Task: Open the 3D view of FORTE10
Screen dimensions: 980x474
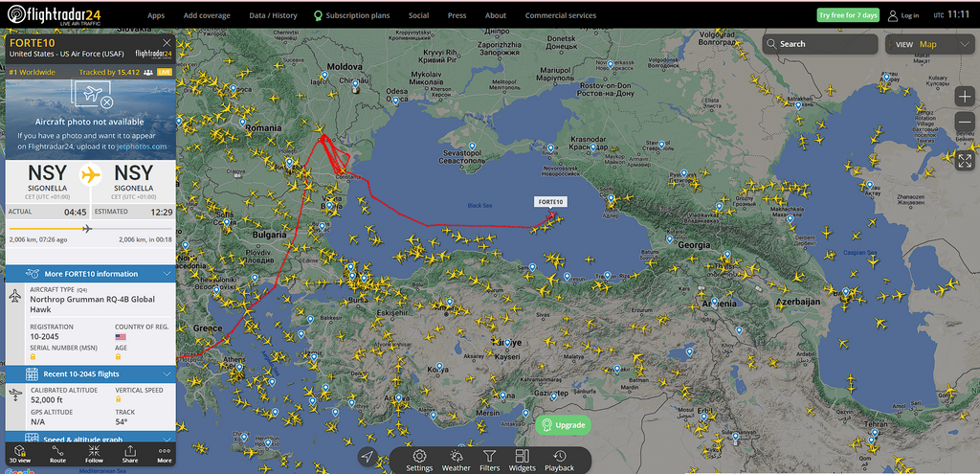Action: 21,454
